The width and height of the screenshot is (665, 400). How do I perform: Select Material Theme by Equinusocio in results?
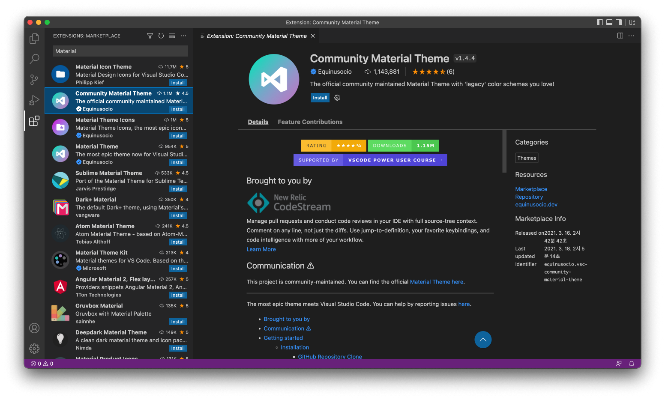pos(119,154)
